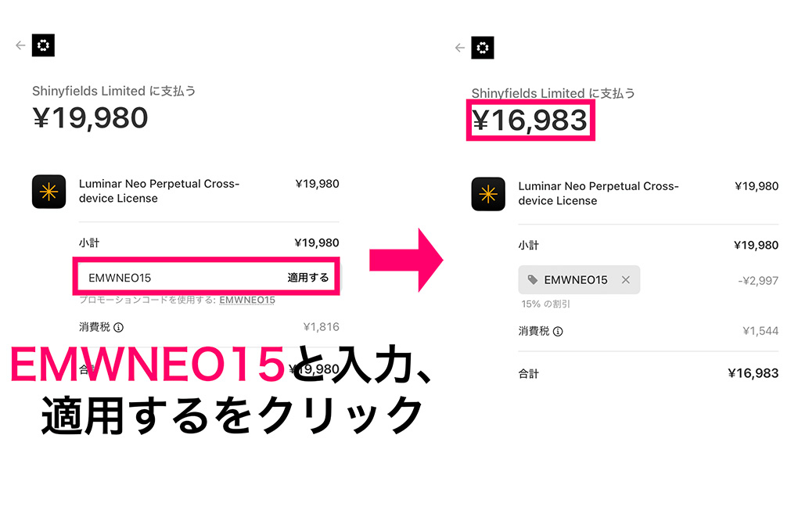The image size is (798, 532).
Task: Click the Luminar Neo product icon on the right
Action: point(488,194)
